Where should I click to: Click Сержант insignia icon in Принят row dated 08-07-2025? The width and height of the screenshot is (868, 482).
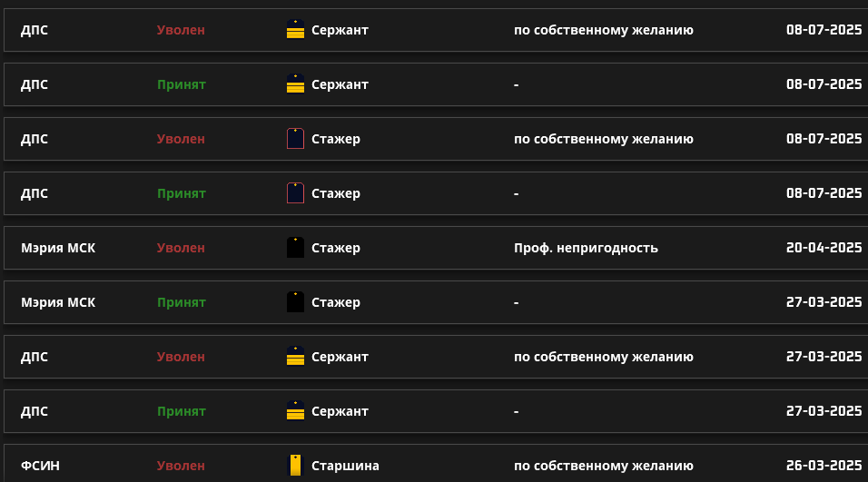tap(296, 84)
